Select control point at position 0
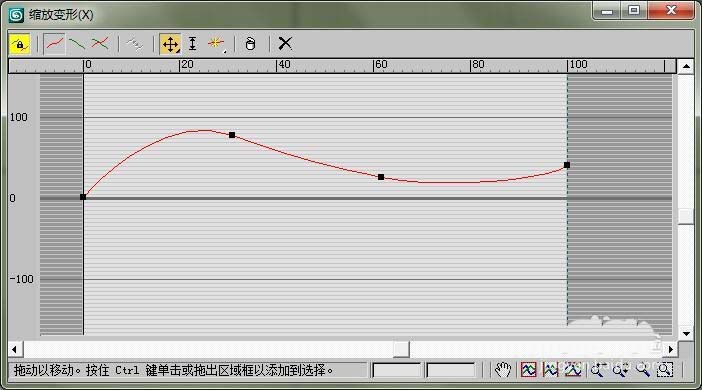702x390 pixels. [x=83, y=197]
